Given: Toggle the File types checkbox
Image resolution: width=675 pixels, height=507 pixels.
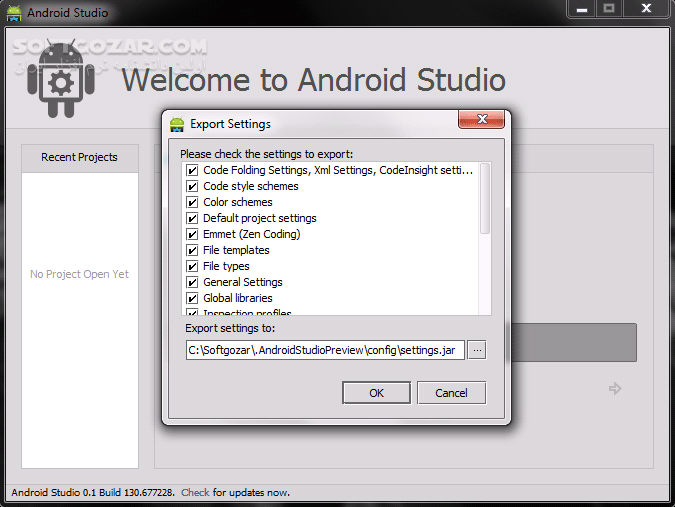Looking at the screenshot, I should pyautogui.click(x=192, y=266).
